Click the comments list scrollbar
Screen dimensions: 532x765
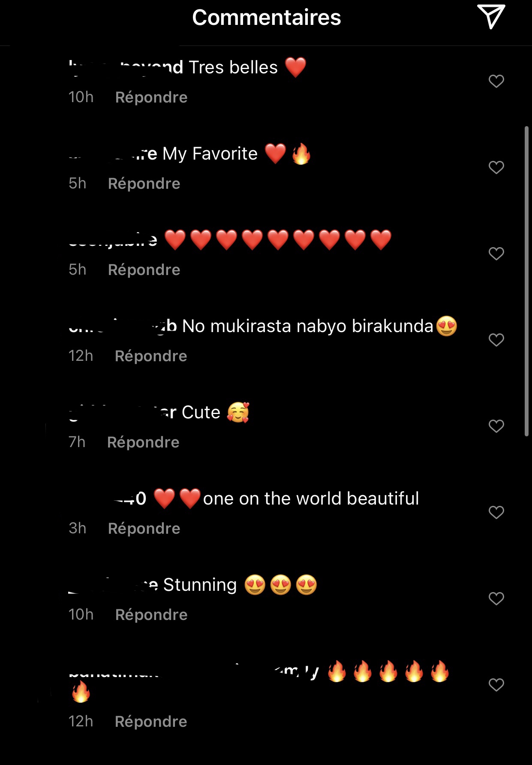coord(527,281)
